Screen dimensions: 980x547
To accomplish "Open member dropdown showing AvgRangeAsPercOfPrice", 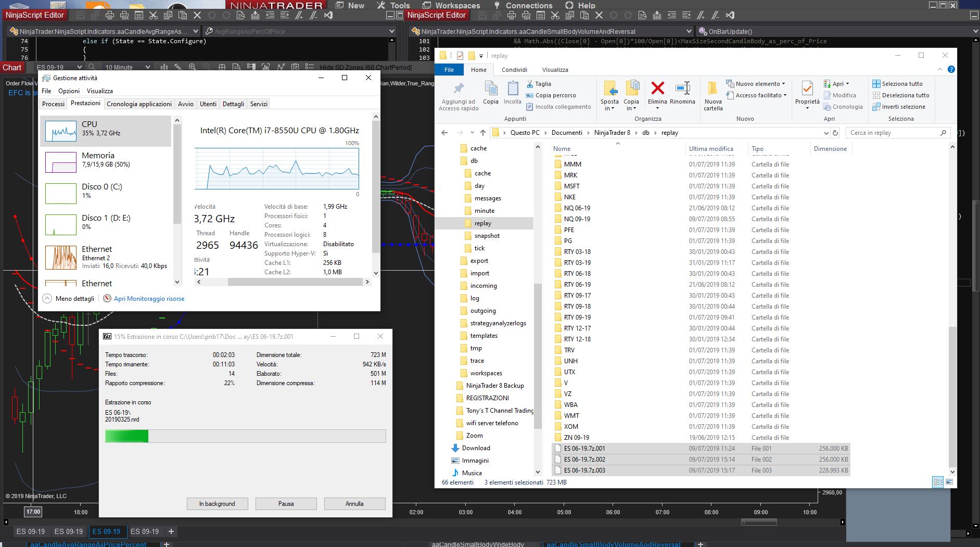I will pyautogui.click(x=392, y=31).
